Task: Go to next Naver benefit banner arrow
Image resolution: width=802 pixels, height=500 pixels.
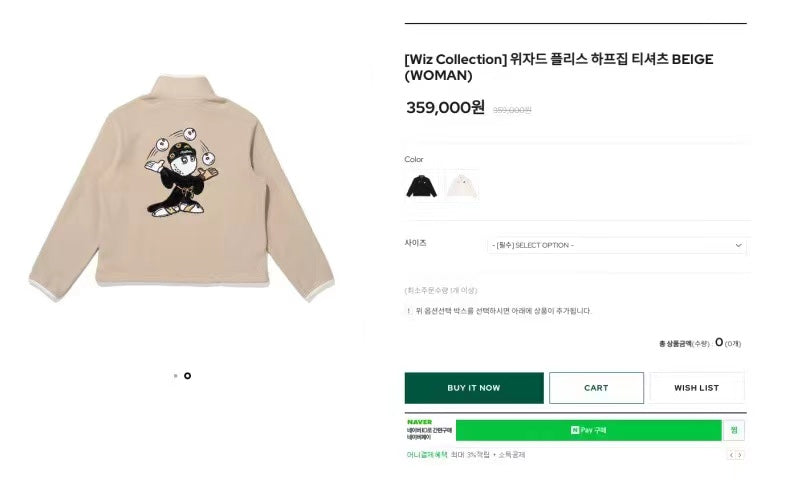Action: [x=740, y=455]
